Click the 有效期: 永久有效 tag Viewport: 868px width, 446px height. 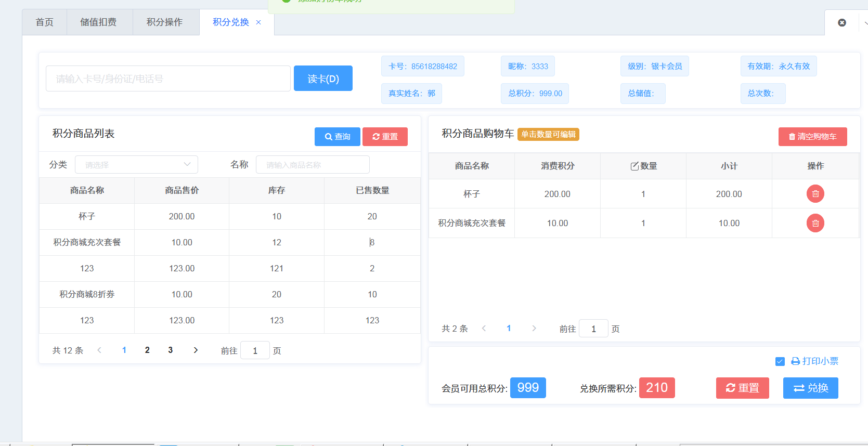[779, 66]
